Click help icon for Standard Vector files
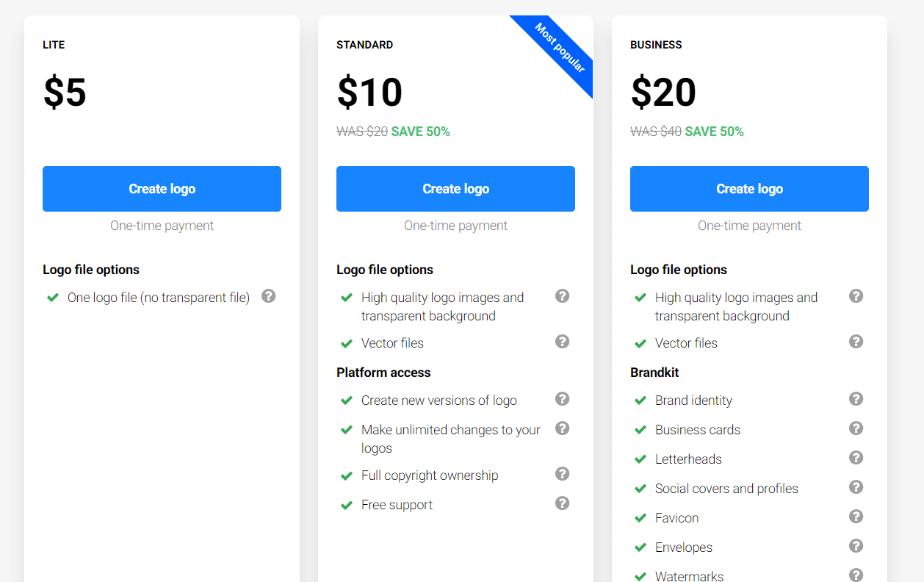 point(563,342)
